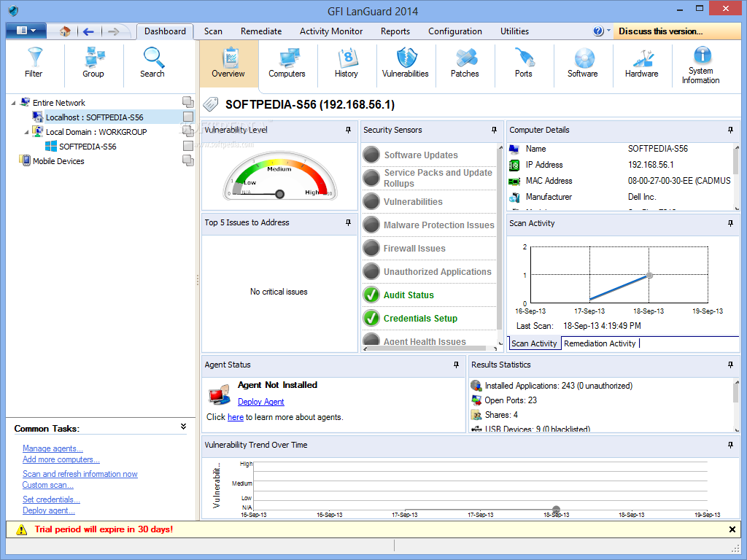Click the Results Statistics scrollbar
The width and height of the screenshot is (747, 560).
737,405
